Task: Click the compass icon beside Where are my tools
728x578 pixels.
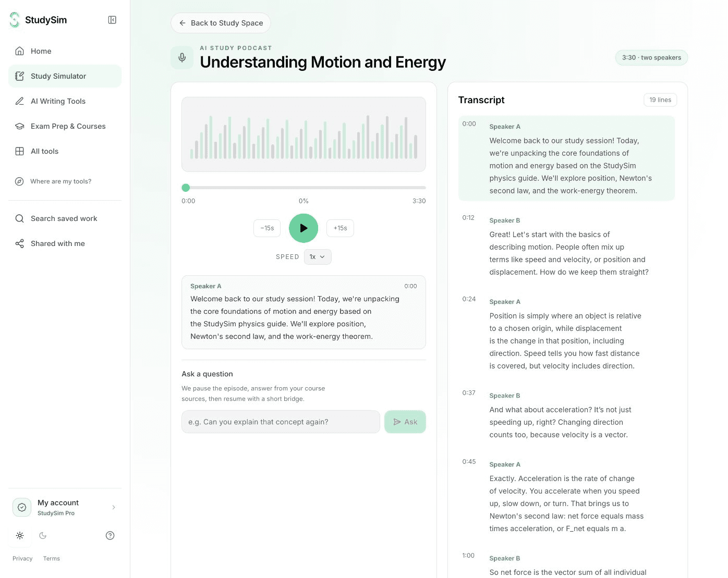Action: (x=19, y=181)
